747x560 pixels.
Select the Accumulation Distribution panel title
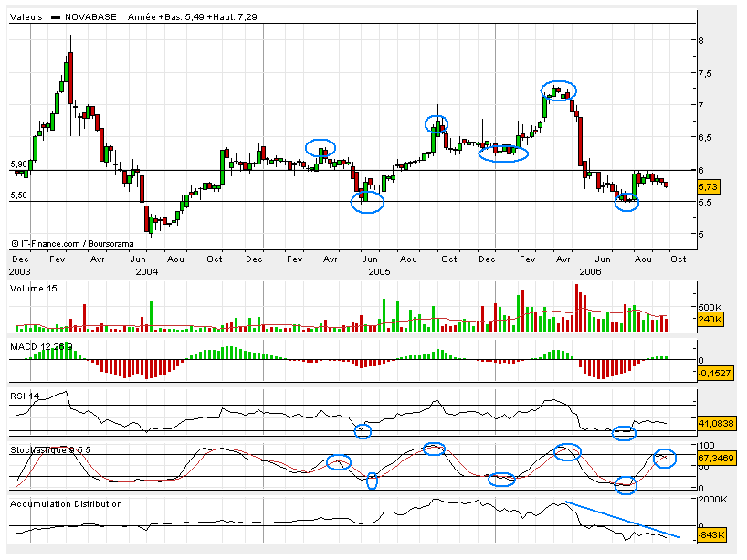click(x=66, y=503)
